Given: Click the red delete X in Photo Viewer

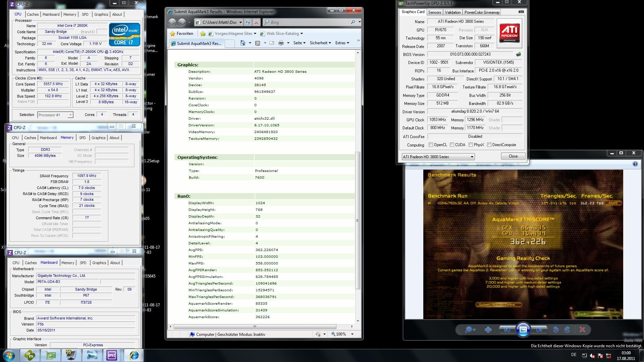Looking at the screenshot, I should pos(582,329).
